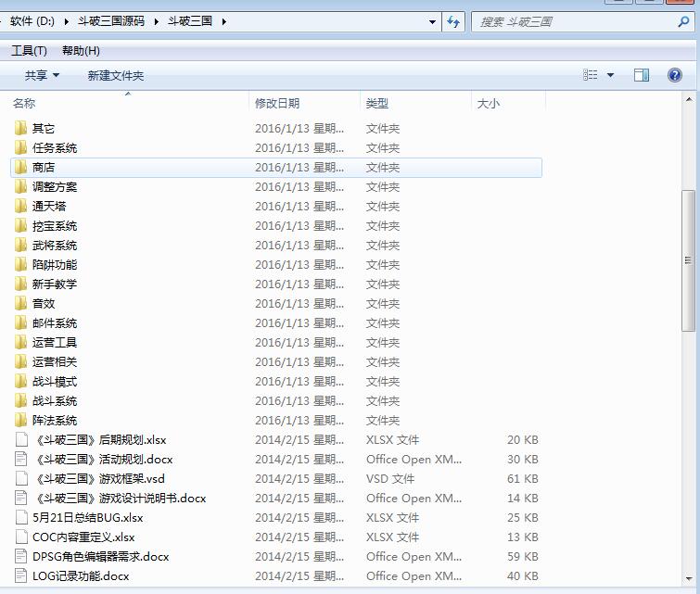Viewport: 700px width, 594px height.
Task: Open the help question mark icon
Action: click(x=675, y=75)
